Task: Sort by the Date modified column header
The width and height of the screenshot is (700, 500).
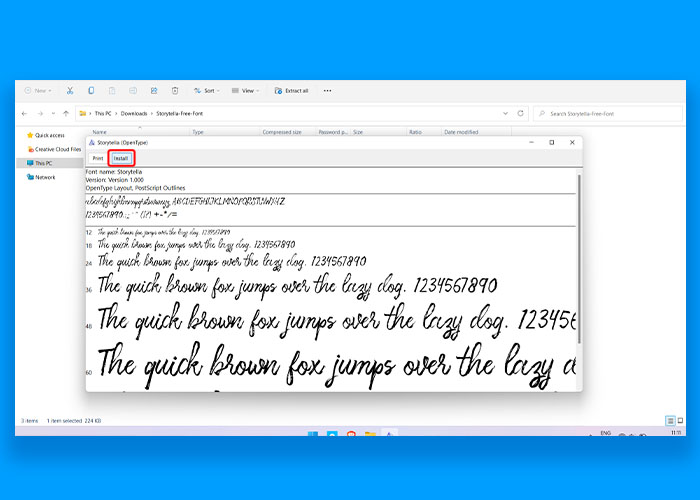Action: click(x=461, y=132)
